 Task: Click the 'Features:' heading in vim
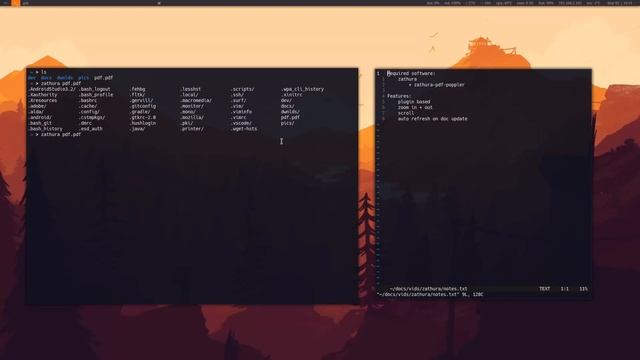coord(399,96)
